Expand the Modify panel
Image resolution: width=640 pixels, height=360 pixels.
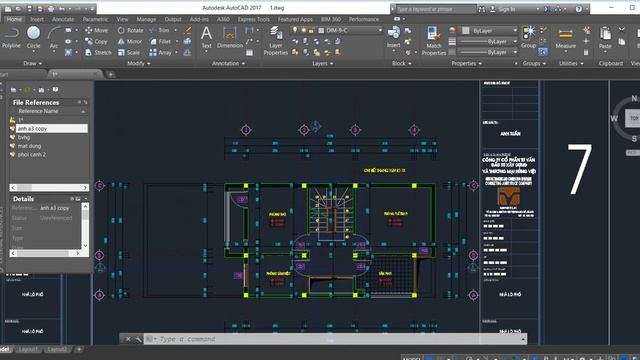139,63
